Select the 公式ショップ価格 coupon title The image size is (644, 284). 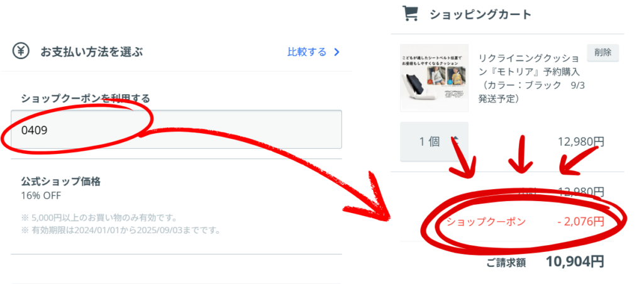pyautogui.click(x=61, y=182)
